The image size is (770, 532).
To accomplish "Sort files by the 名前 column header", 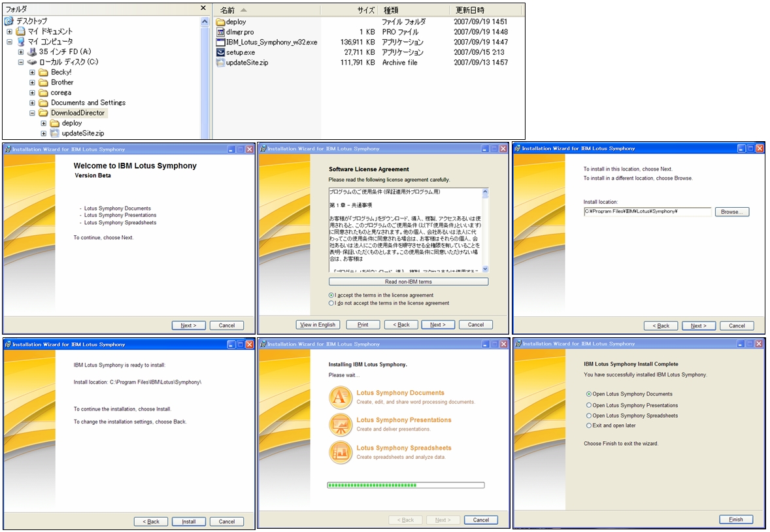I will [x=267, y=10].
